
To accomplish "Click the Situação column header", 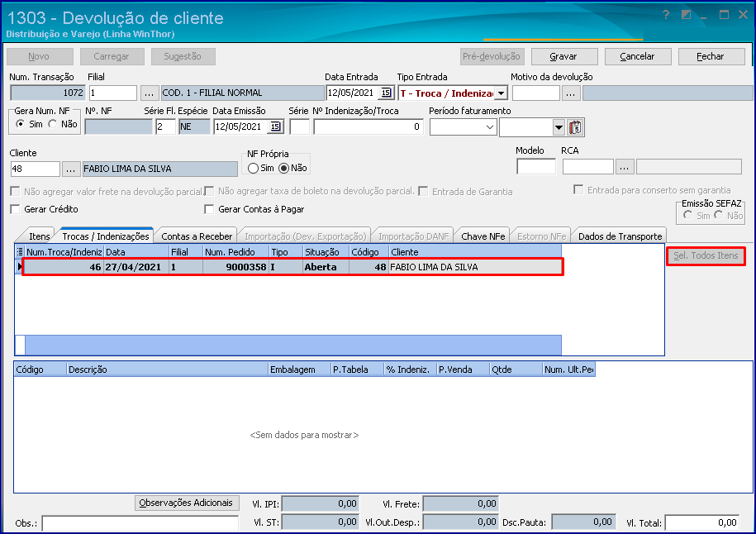I will (x=326, y=252).
